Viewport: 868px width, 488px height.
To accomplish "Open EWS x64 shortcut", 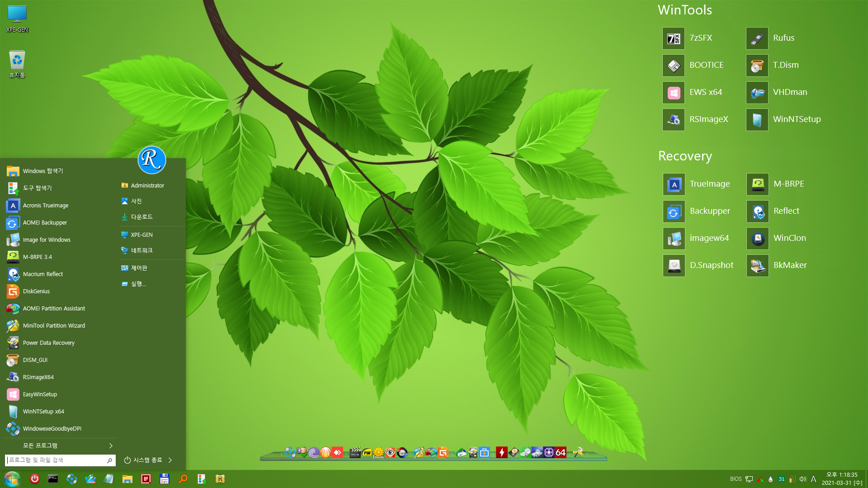I will point(674,93).
